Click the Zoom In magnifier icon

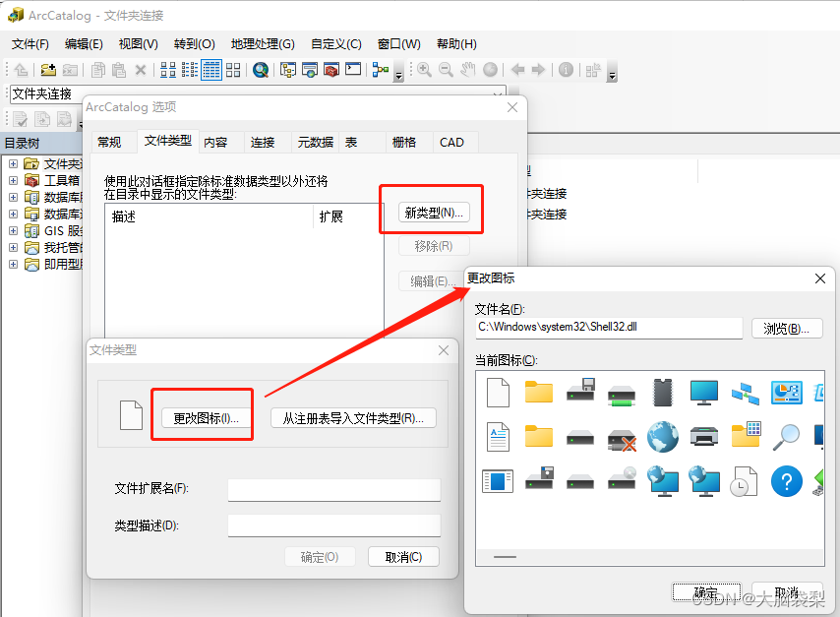point(424,70)
